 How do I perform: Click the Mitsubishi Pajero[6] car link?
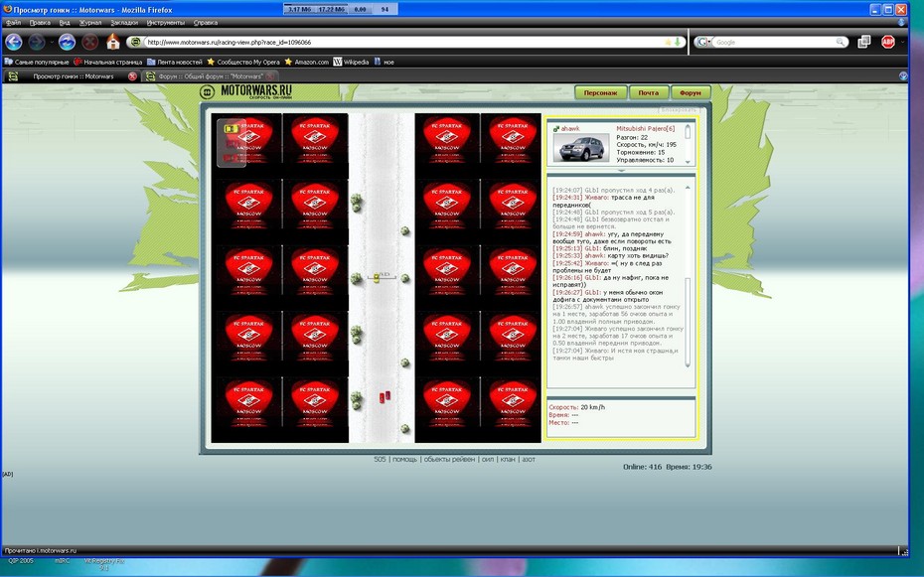point(645,128)
